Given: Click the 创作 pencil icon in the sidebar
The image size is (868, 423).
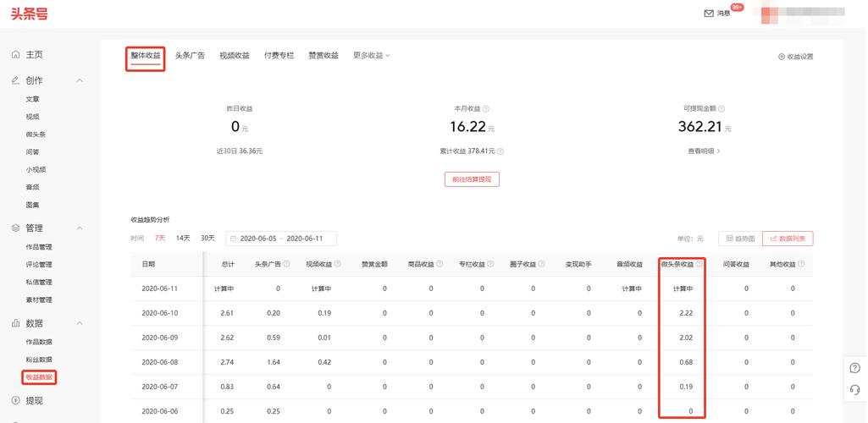Looking at the screenshot, I should tap(15, 80).
